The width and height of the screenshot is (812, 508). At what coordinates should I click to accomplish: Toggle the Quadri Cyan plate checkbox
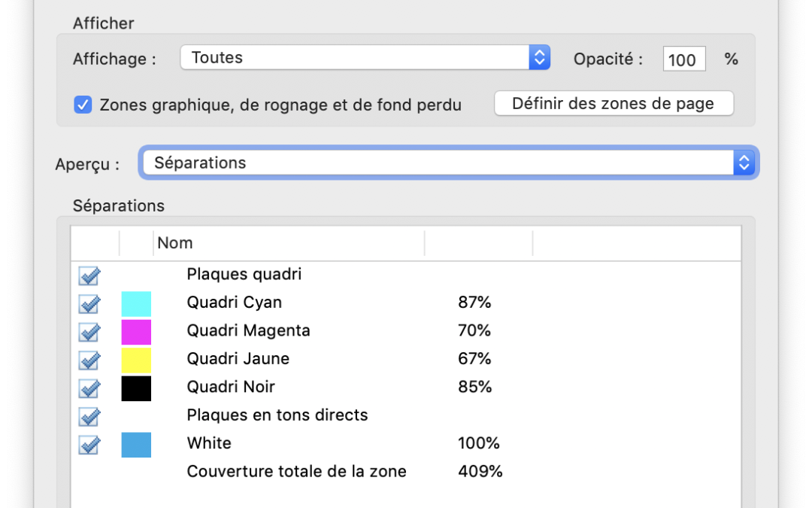[x=89, y=303]
